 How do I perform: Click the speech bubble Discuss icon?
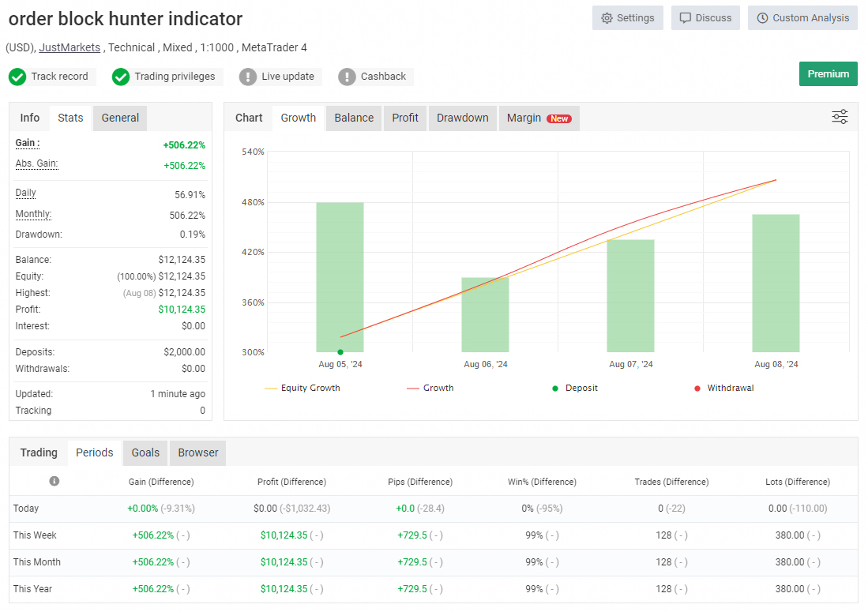pyautogui.click(x=685, y=18)
